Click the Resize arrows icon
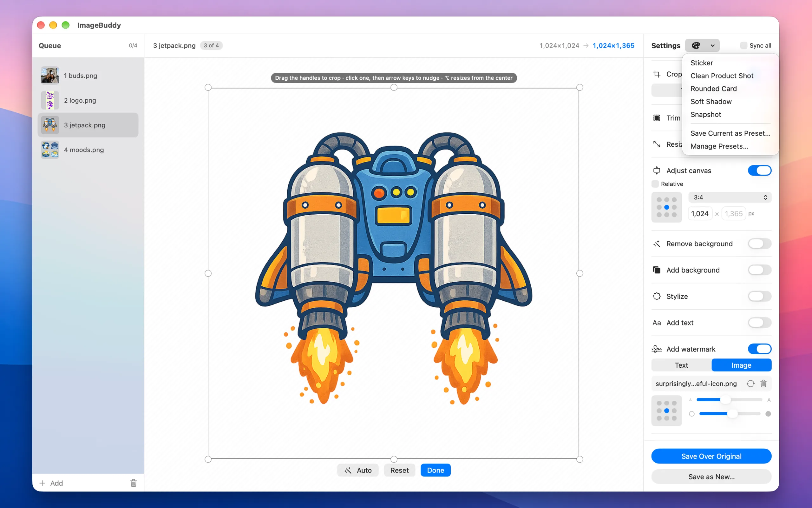 pyautogui.click(x=657, y=144)
